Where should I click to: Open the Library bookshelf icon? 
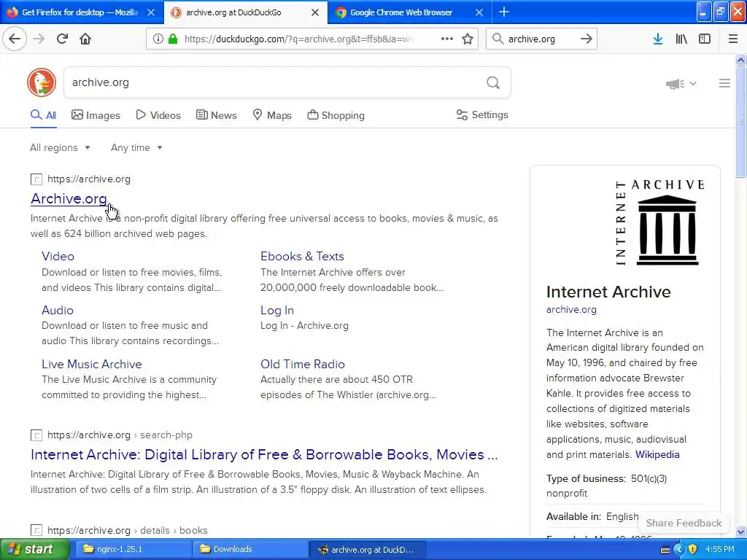[681, 39]
